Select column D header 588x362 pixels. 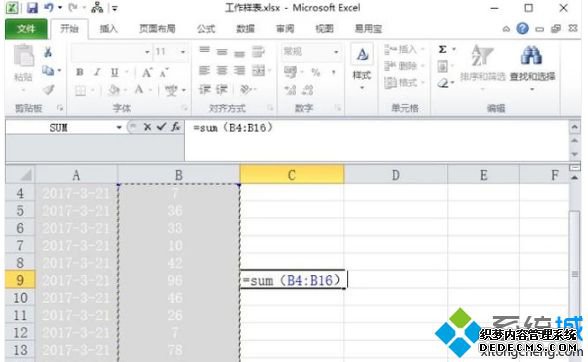[396, 175]
